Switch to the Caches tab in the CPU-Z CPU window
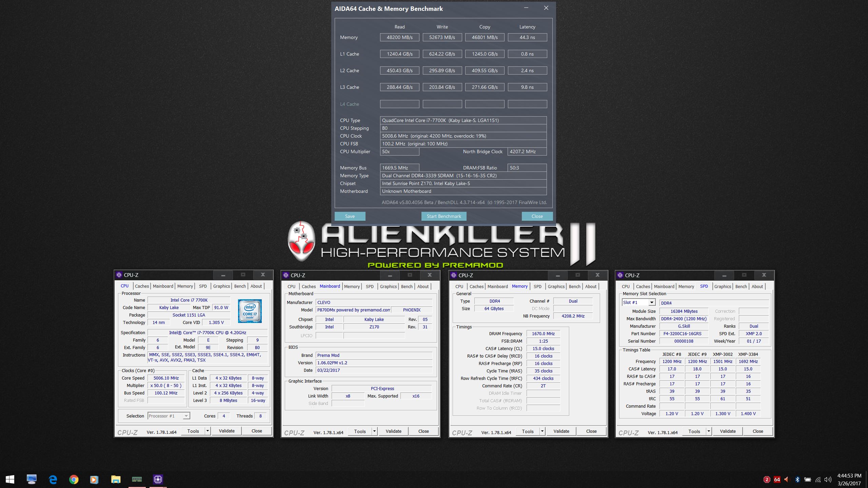868x488 pixels. [x=142, y=286]
